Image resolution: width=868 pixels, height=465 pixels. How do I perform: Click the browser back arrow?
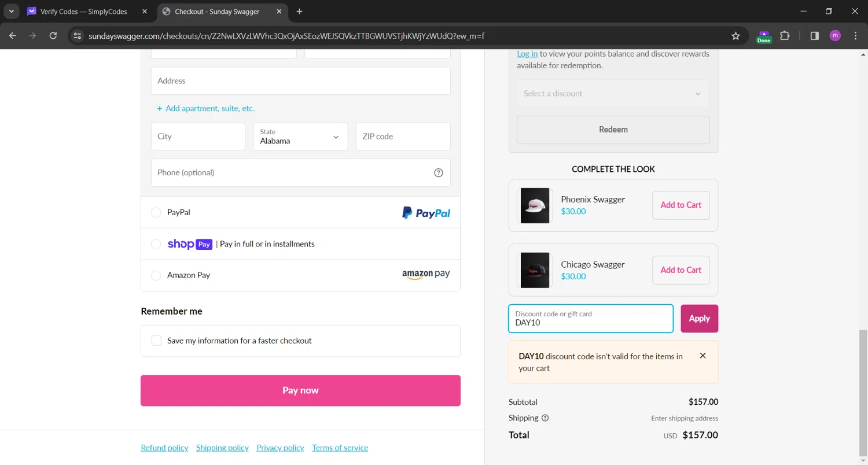coord(13,36)
